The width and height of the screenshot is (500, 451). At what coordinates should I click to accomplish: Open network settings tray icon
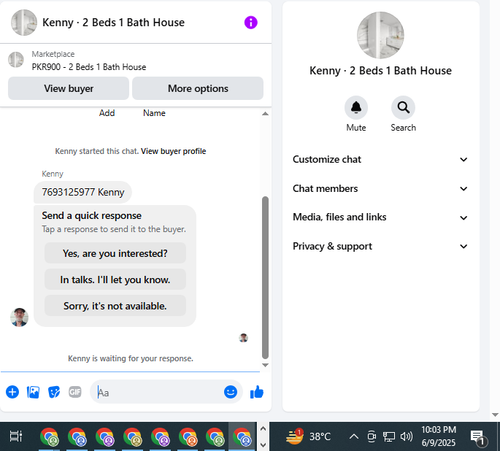389,436
